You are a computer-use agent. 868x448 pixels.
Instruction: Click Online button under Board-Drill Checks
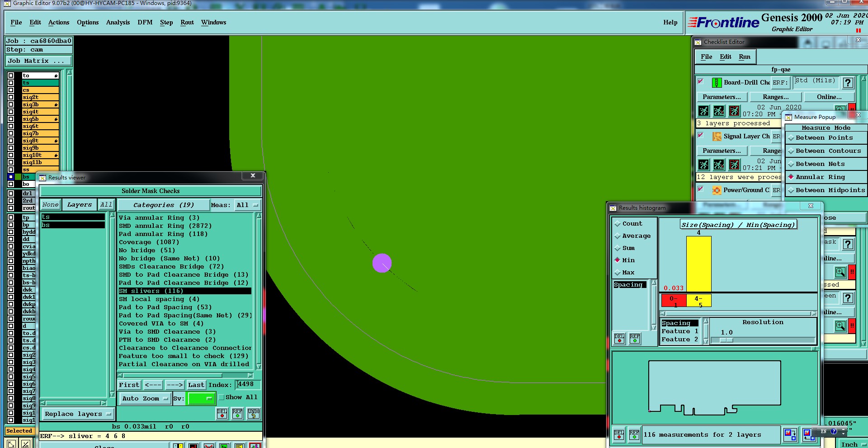click(x=829, y=97)
